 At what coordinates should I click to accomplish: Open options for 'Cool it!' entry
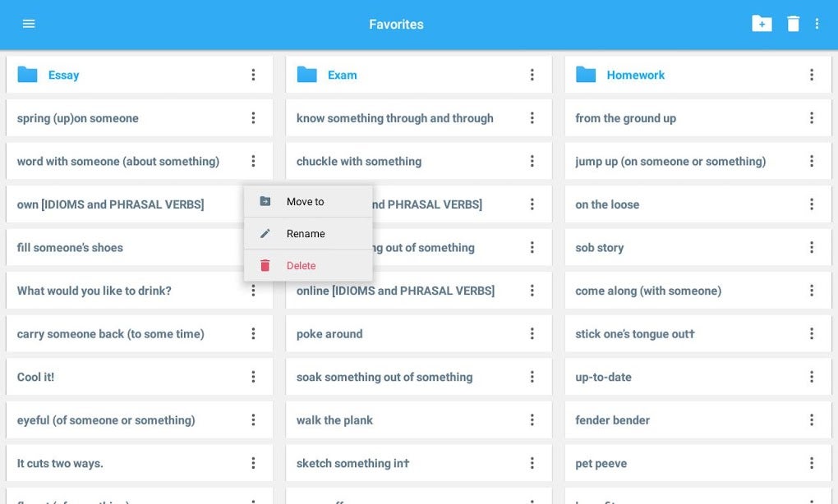tap(253, 377)
